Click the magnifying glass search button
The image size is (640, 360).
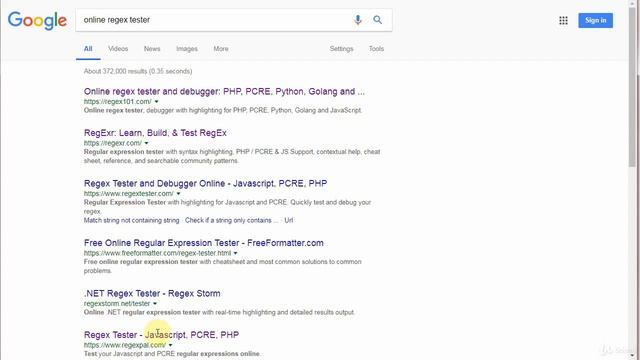(378, 20)
